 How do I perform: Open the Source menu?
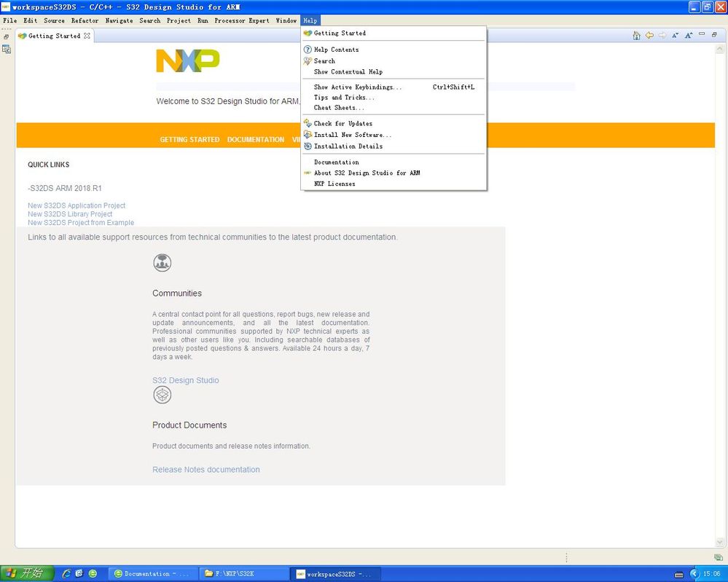click(x=55, y=20)
